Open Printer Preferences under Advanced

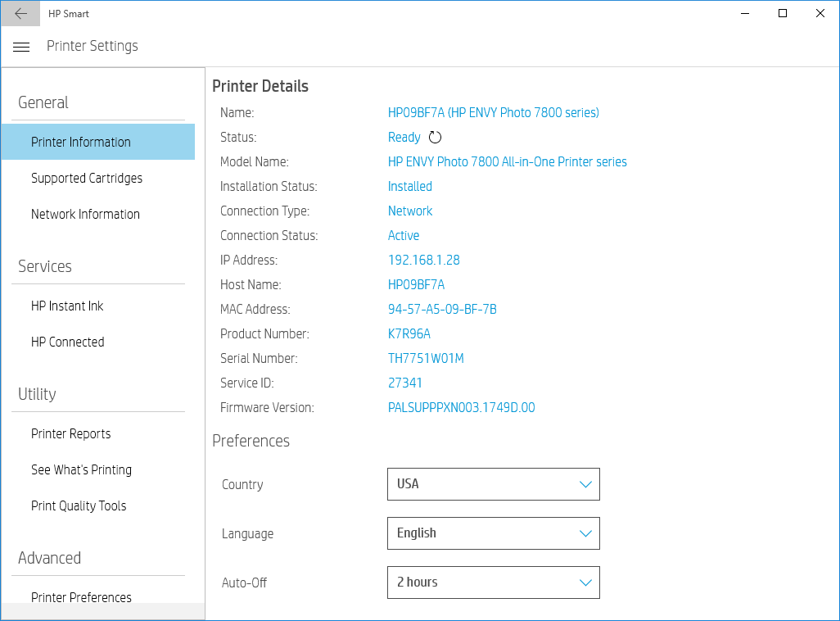81,596
